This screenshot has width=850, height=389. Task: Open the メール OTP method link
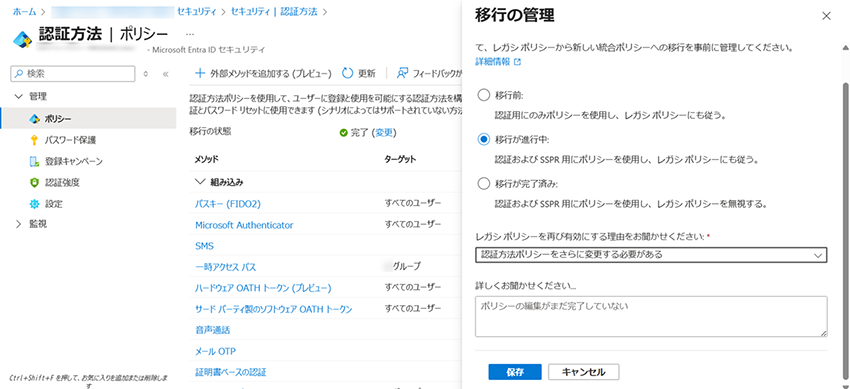click(x=215, y=351)
